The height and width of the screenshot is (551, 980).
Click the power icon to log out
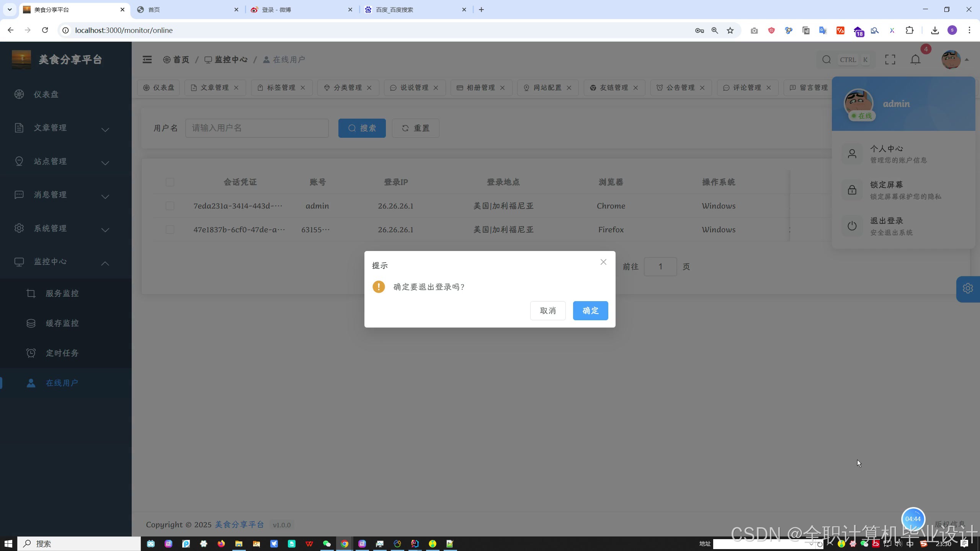pyautogui.click(x=852, y=226)
